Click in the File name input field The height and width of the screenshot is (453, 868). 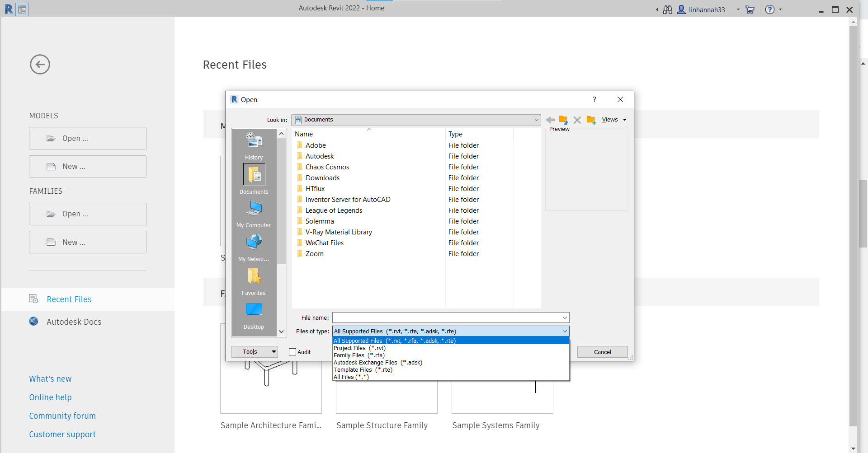[448, 318]
